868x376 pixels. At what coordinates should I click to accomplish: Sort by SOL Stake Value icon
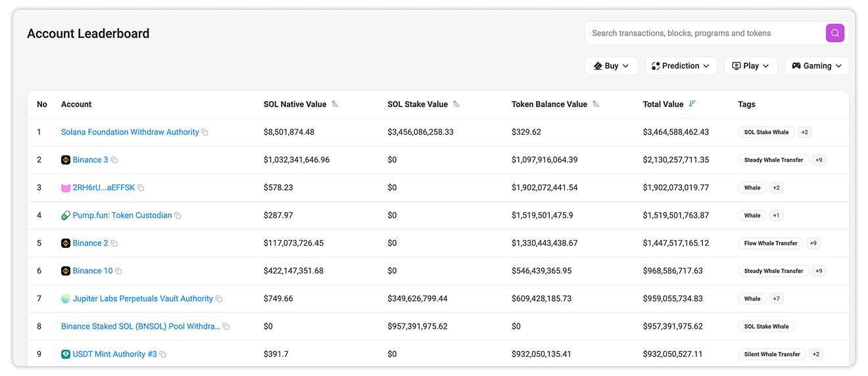[456, 104]
